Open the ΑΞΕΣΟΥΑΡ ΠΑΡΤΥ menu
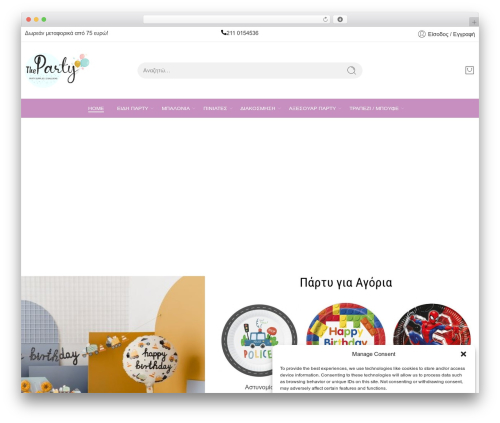The height and width of the screenshot is (423, 500). click(312, 108)
